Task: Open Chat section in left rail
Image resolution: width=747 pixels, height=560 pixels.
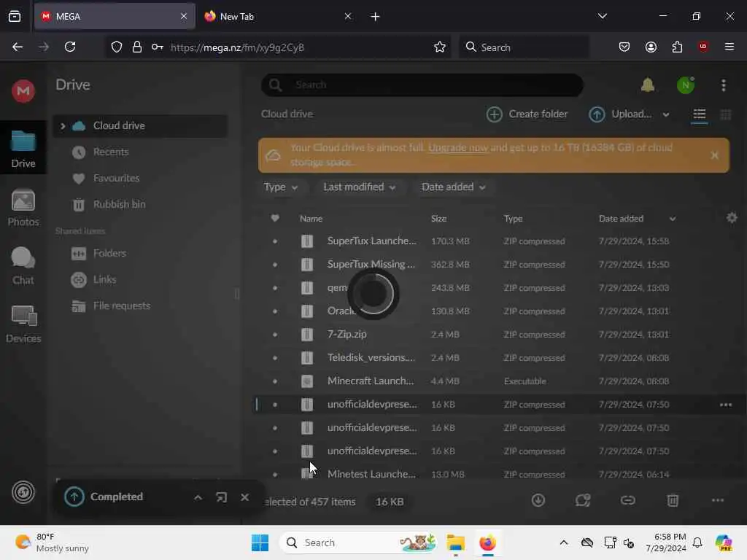Action: 23,265
